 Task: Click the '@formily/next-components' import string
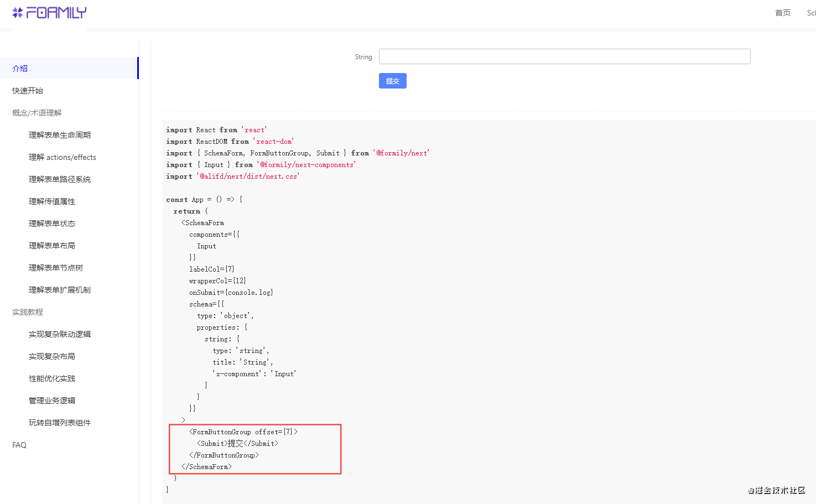pos(306,165)
